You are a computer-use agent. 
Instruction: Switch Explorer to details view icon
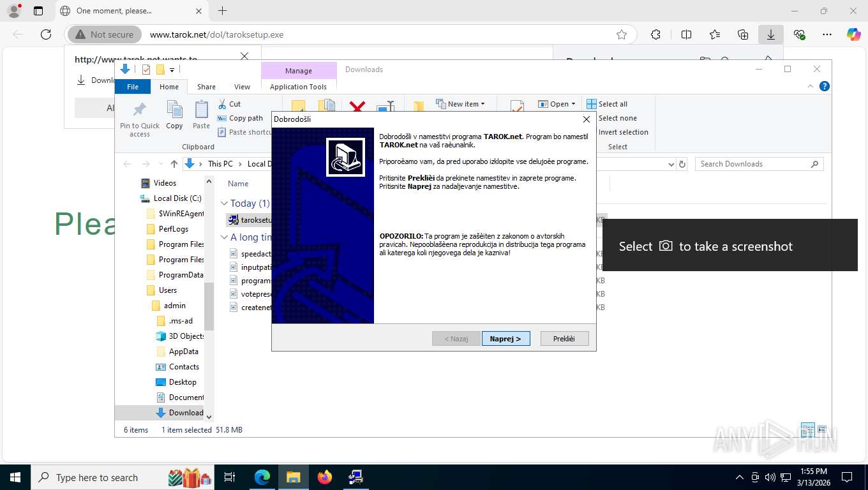click(x=808, y=429)
